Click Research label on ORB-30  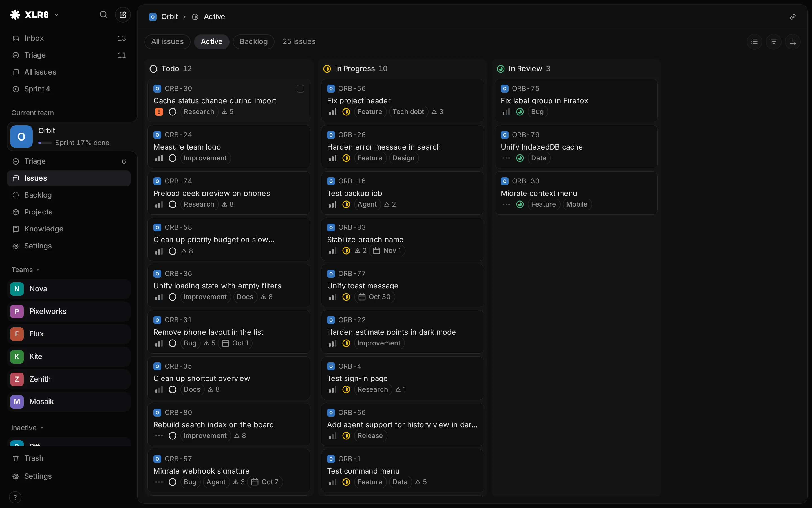coord(199,112)
